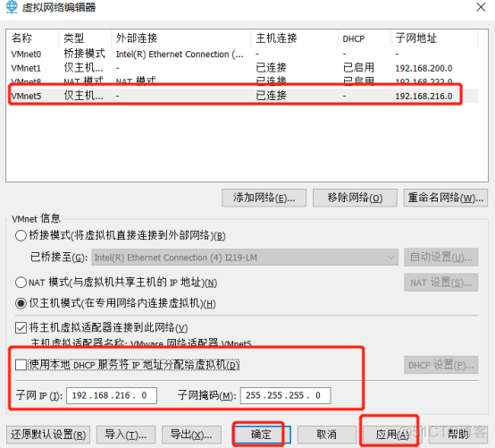Image resolution: width=495 pixels, height=448 pixels.
Task: Click 还原默认设置 button
Action: pos(48,435)
